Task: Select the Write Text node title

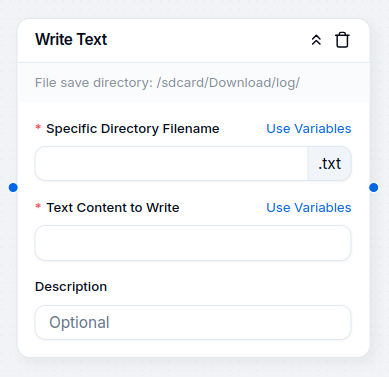Action: [x=71, y=40]
